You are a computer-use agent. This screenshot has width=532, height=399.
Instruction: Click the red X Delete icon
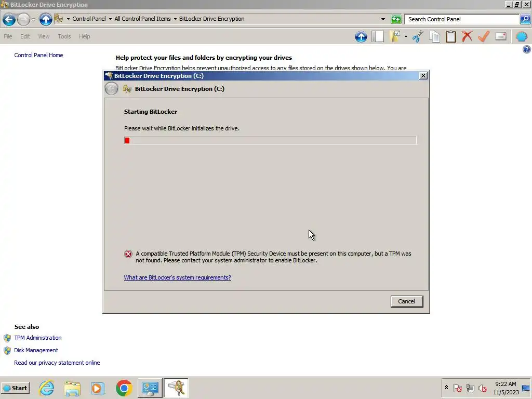[x=467, y=36]
